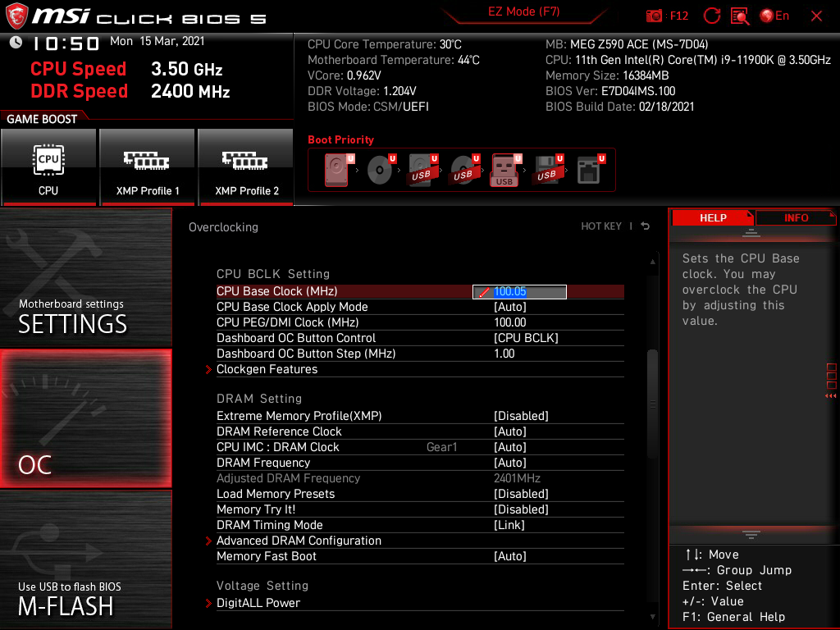Click the Gear1 label in DRAM Clock row
The width and height of the screenshot is (840, 630).
(441, 447)
